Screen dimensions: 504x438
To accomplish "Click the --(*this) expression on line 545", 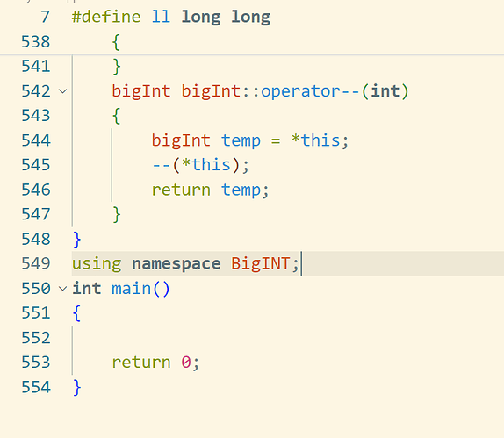I will pyautogui.click(x=200, y=165).
